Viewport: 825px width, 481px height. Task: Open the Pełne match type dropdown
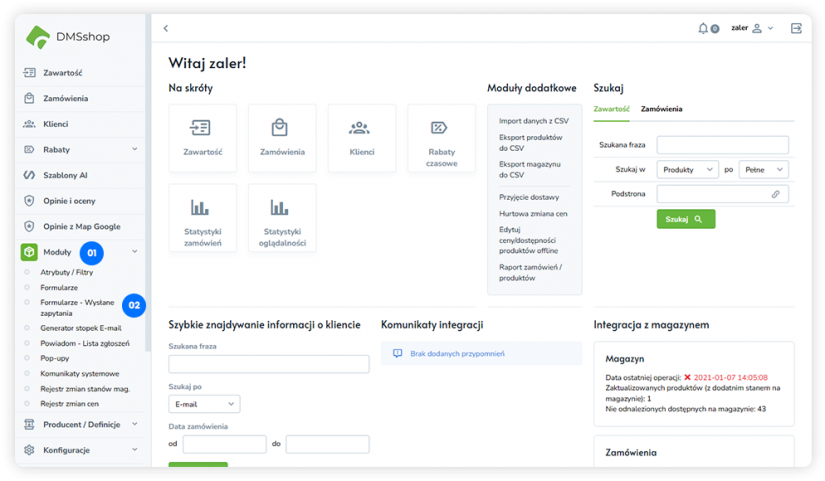[763, 170]
